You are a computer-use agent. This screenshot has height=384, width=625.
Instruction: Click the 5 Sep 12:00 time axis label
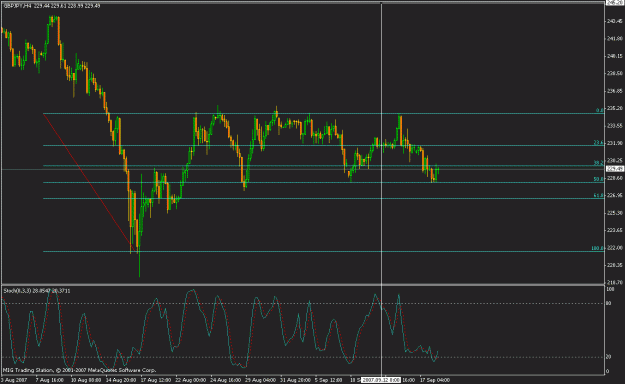(328, 380)
